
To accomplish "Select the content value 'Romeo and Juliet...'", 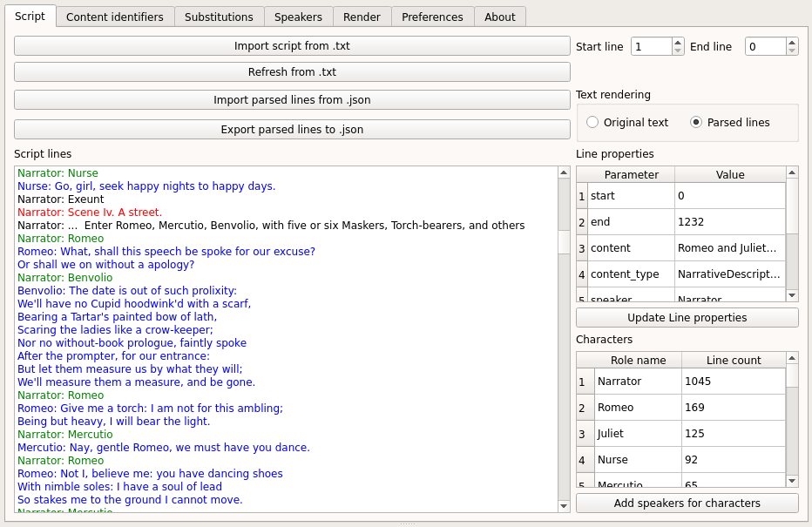I will [x=730, y=248].
